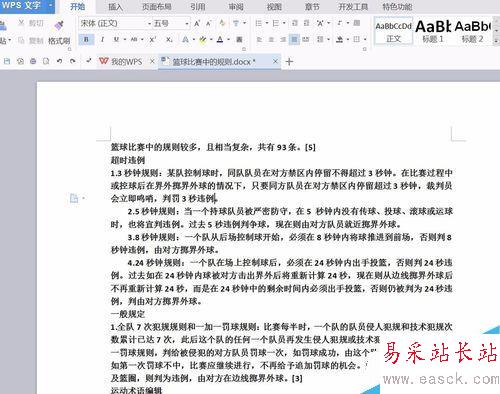Open the bullet list dropdown arrow
The height and width of the screenshot is (394, 500).
click(267, 23)
